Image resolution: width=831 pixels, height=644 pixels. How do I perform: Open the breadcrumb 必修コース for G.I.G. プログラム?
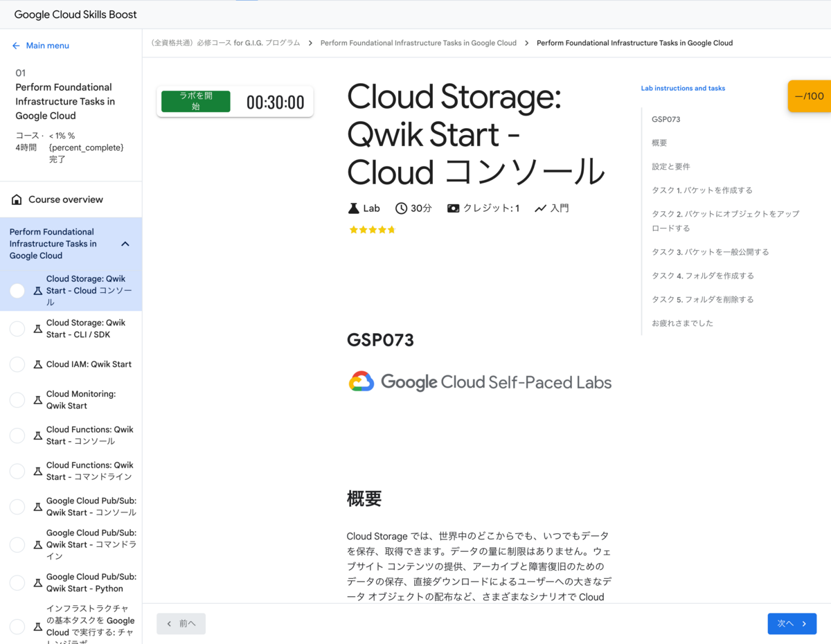[x=225, y=42]
